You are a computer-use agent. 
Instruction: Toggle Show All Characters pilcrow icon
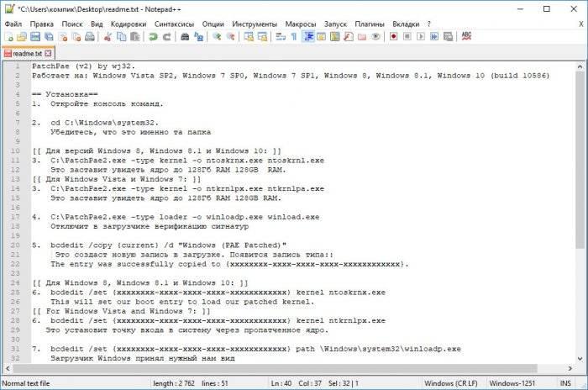coord(294,36)
